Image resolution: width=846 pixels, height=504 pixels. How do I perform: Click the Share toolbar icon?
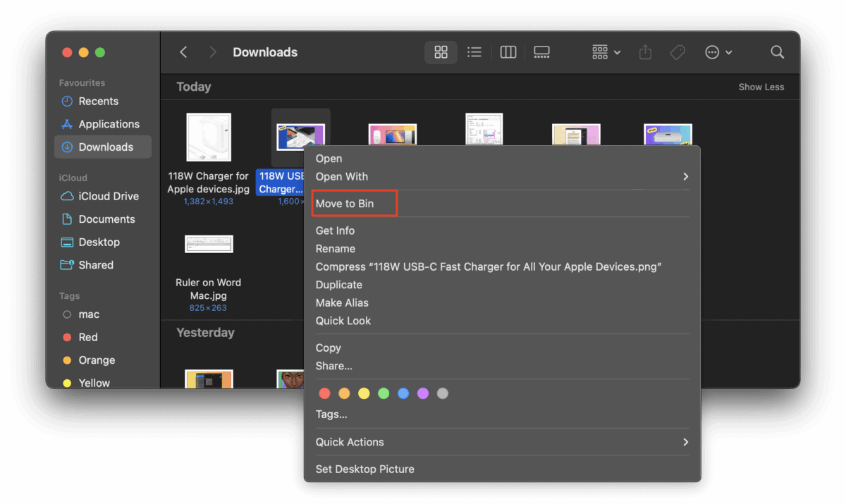[645, 52]
